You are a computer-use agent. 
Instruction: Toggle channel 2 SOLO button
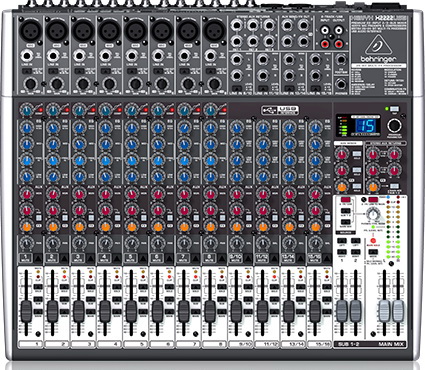click(64, 287)
